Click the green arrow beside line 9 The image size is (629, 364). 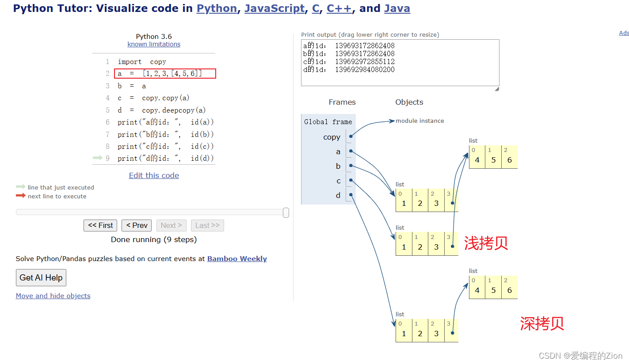tap(98, 158)
